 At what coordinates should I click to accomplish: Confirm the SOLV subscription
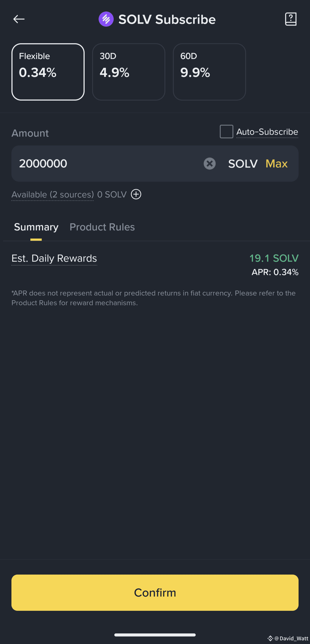coord(155,592)
